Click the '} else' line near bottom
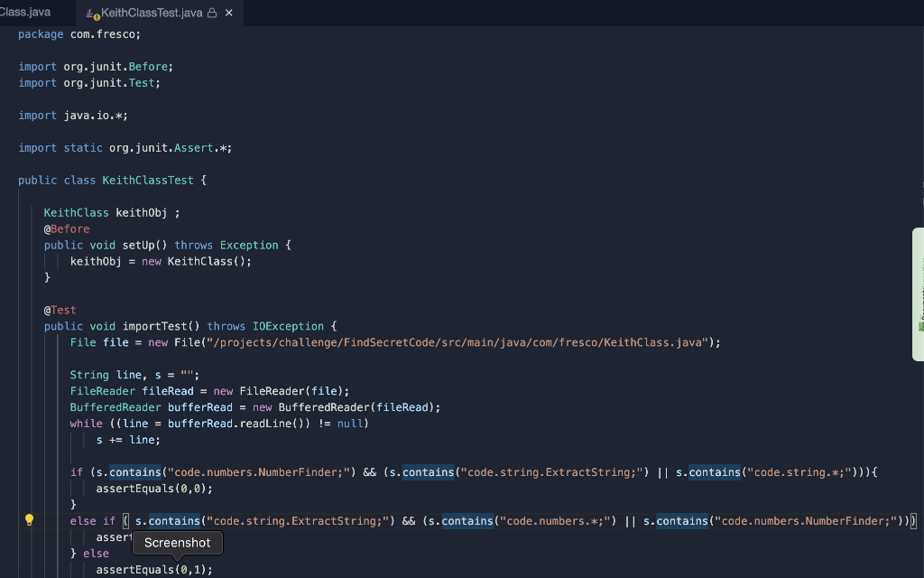Image resolution: width=924 pixels, height=578 pixels. pos(89,554)
